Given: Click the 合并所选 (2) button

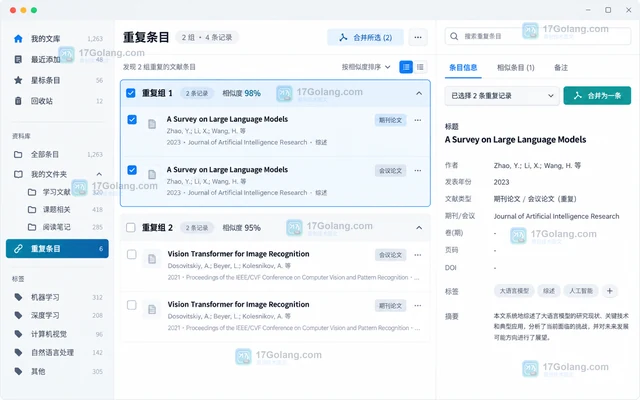Looking at the screenshot, I should 365,38.
